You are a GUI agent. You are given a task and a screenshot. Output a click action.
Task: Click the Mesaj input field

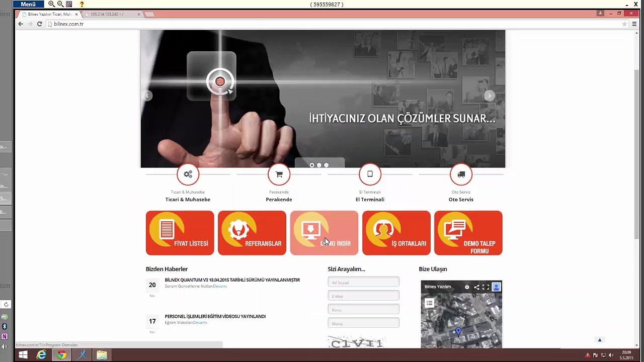363,323
